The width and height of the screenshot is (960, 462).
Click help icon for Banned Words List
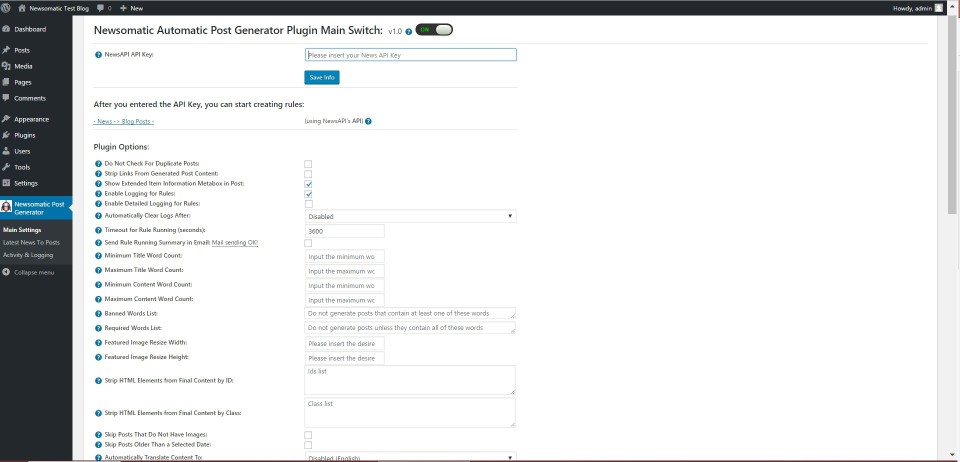click(x=98, y=313)
